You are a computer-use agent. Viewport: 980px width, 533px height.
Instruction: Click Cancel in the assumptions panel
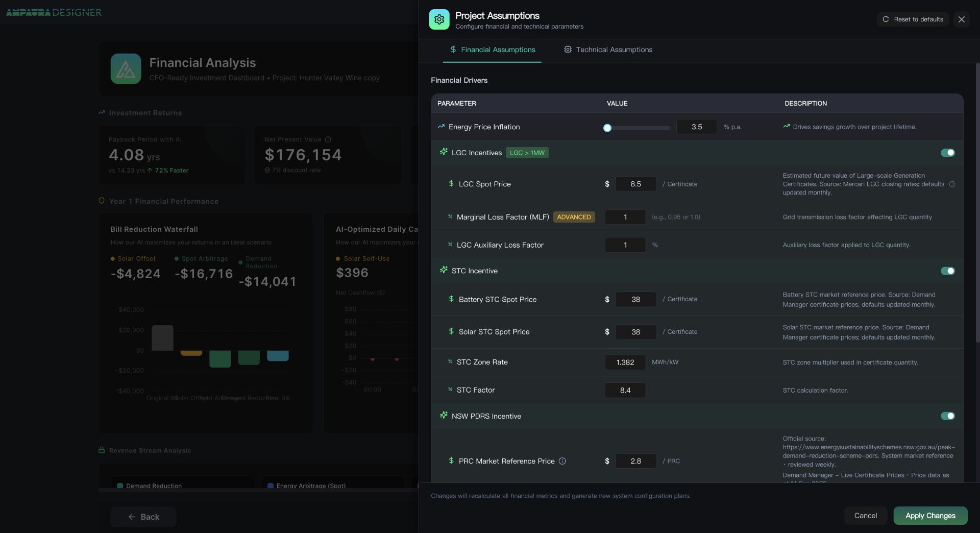coord(866,516)
